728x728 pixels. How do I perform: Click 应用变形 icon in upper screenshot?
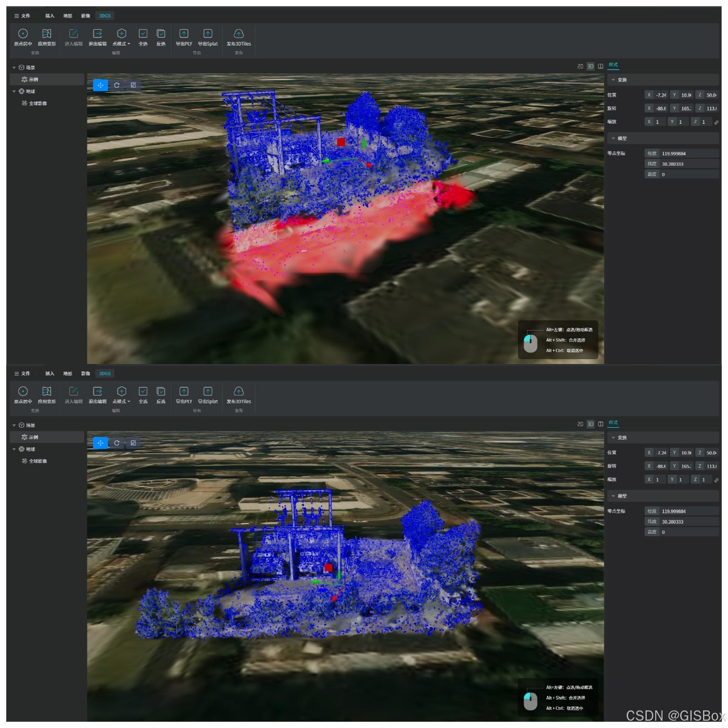[x=47, y=33]
